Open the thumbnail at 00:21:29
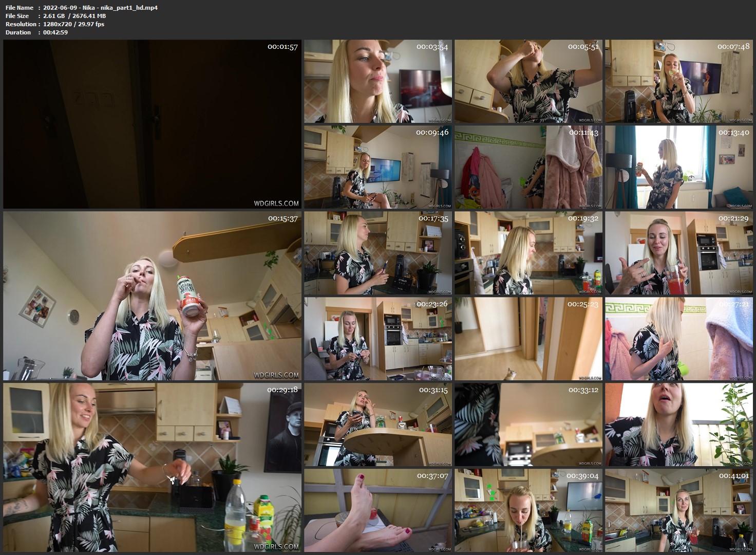Screen dimensions: 756x555 pyautogui.click(x=678, y=253)
